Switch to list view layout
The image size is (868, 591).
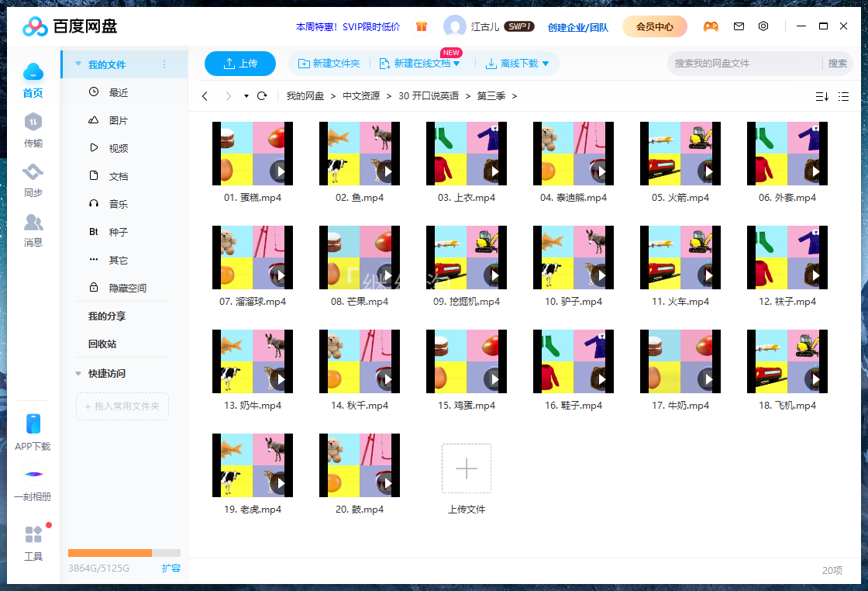click(843, 96)
